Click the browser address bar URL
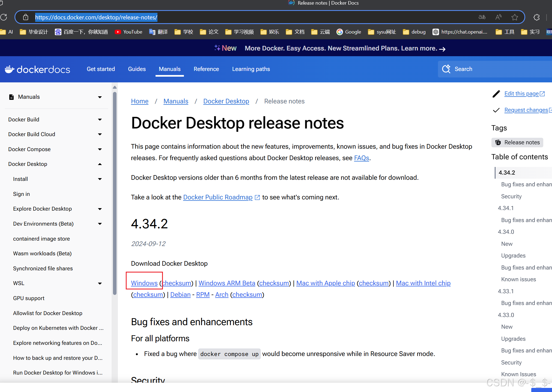 [96, 17]
